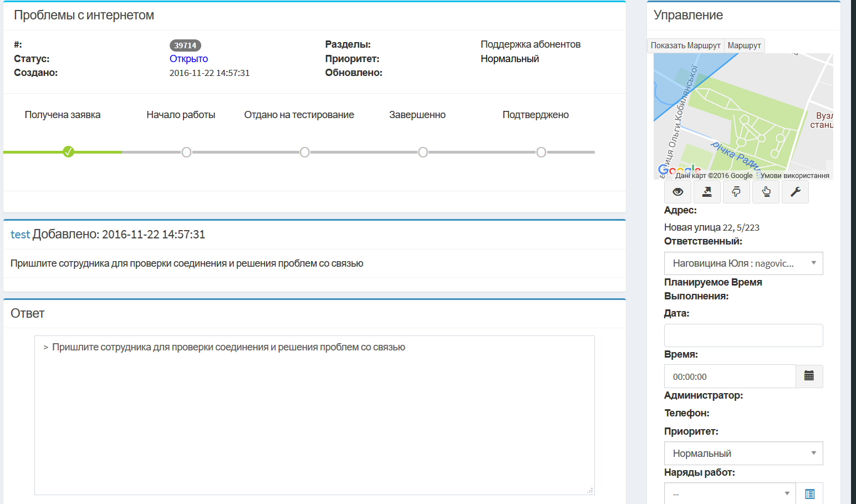The image size is (856, 504).
Task: Open the calendar picker next to time
Action: click(809, 376)
